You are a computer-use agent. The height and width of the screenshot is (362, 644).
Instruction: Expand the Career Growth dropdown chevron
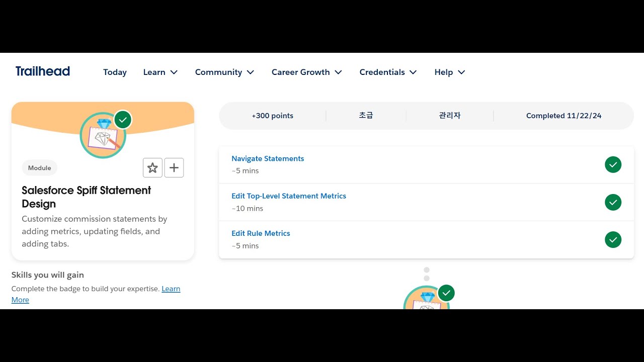339,72
